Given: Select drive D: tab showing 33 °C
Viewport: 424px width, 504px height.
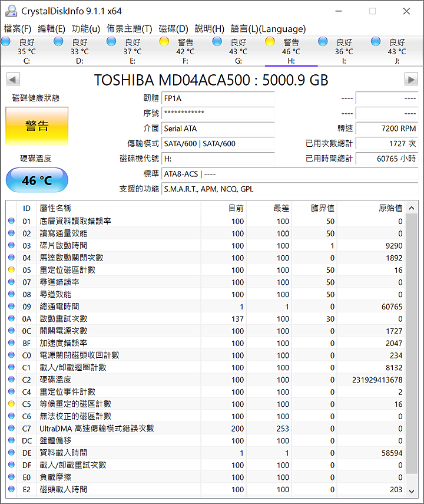Looking at the screenshot, I should (79, 51).
